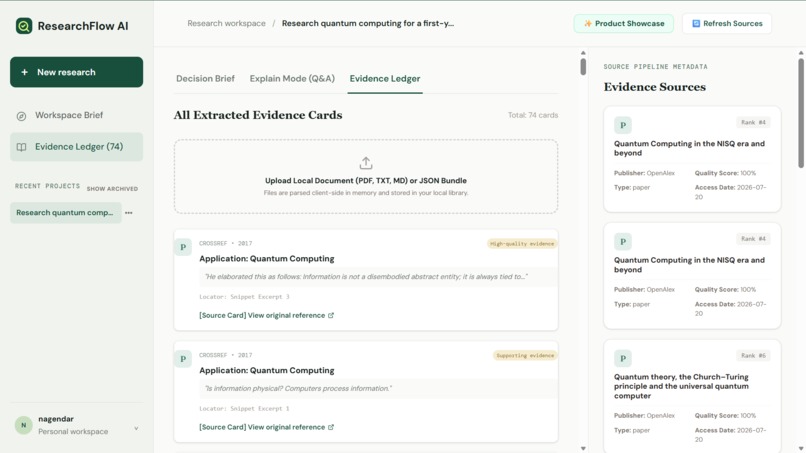Click the main panel scrollbar thumb
The width and height of the screenshot is (806, 453).
(x=583, y=67)
